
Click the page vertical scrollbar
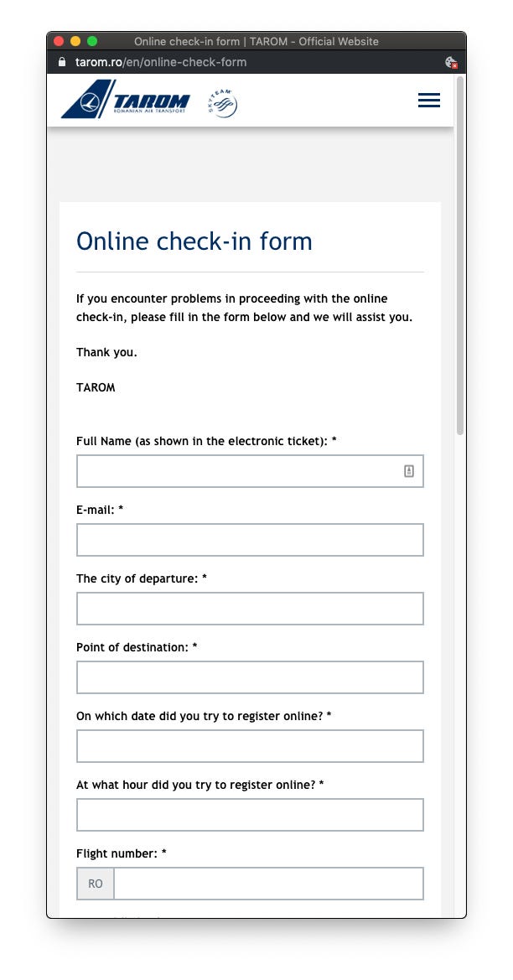click(460, 256)
